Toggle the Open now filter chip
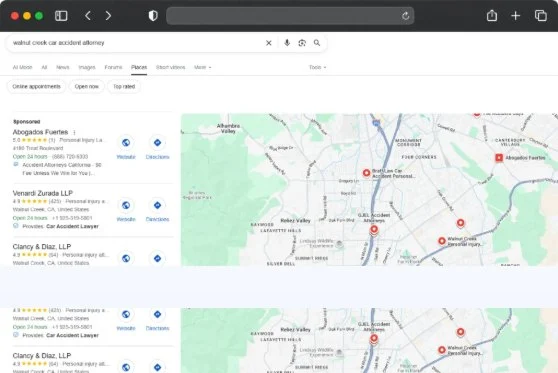 click(86, 86)
